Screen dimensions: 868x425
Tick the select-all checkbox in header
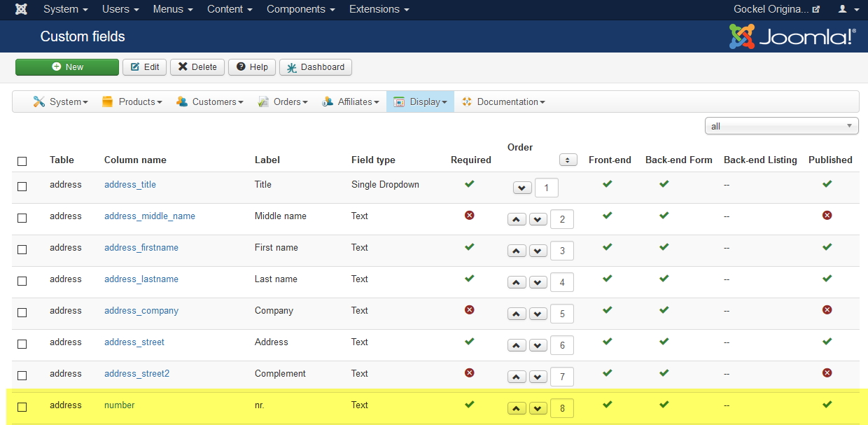22,161
